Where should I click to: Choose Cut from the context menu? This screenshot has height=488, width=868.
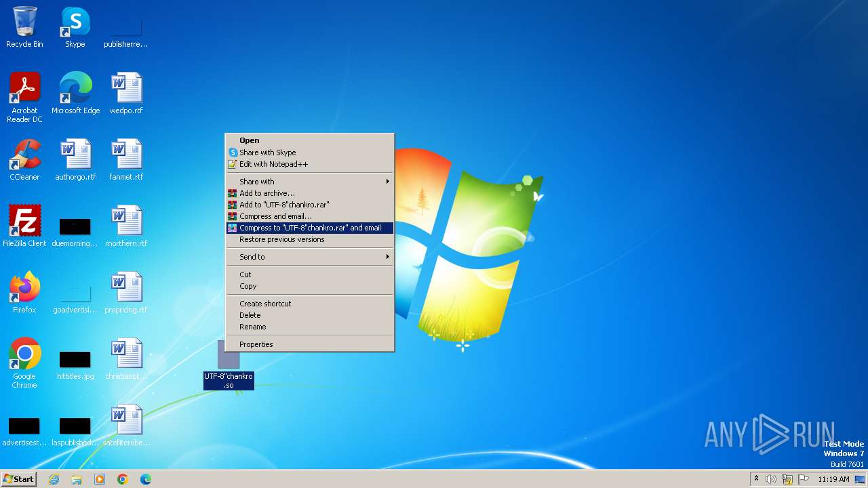coord(310,274)
